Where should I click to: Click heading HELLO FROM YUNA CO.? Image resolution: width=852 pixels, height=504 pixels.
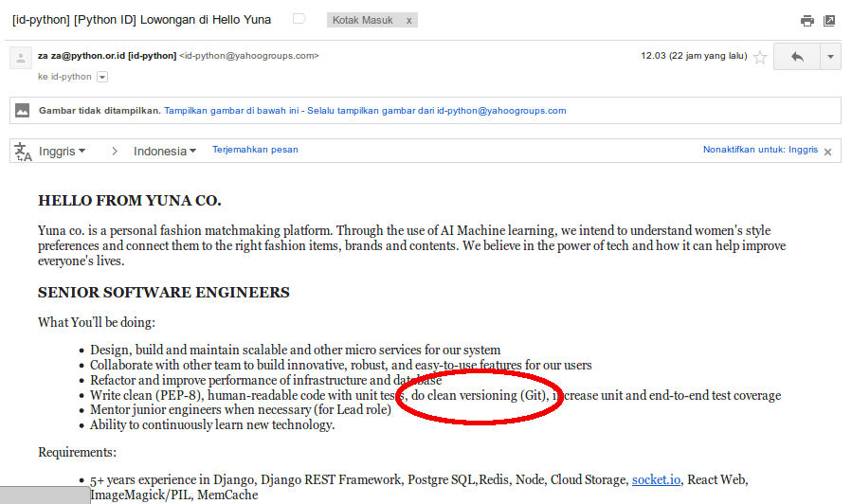coord(129,201)
